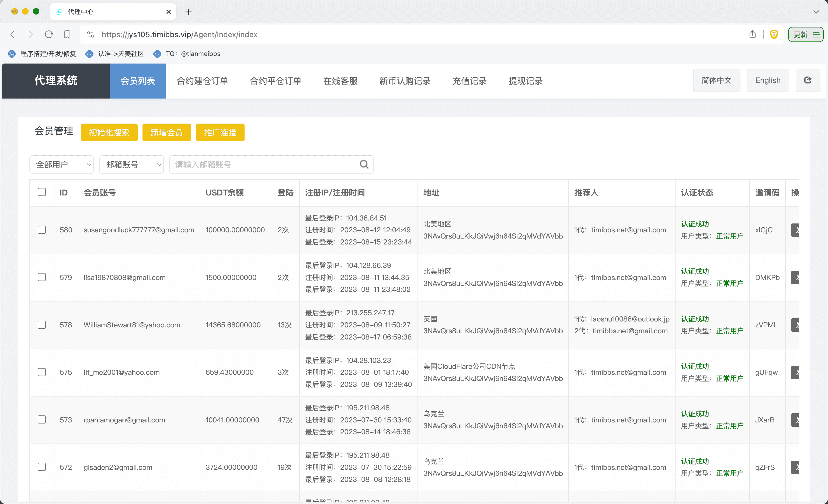Click 推广连接 button
Viewport: 828px width, 504px height.
[220, 132]
